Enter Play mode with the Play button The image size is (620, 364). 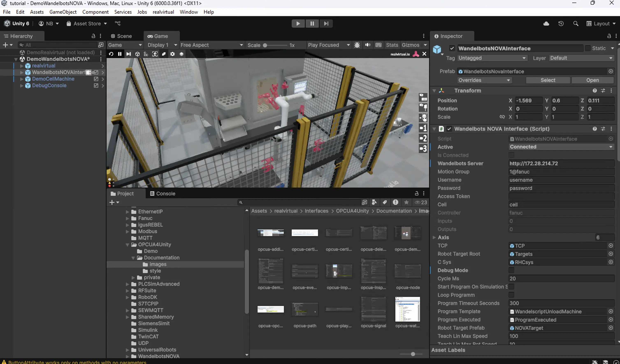pyautogui.click(x=298, y=23)
